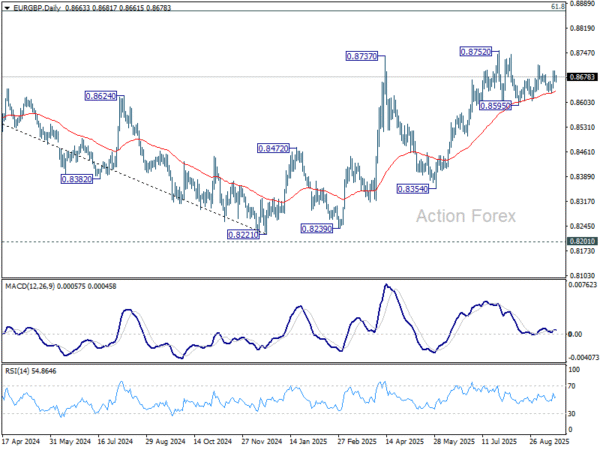600x450 pixels.
Task: Click the 0.82210 bottom price label
Action: tap(243, 235)
